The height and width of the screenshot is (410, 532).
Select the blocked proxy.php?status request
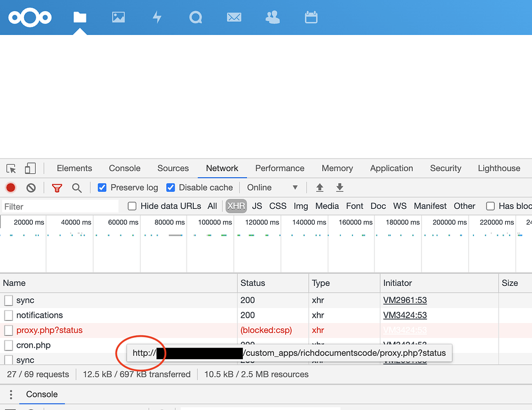(x=266, y=330)
